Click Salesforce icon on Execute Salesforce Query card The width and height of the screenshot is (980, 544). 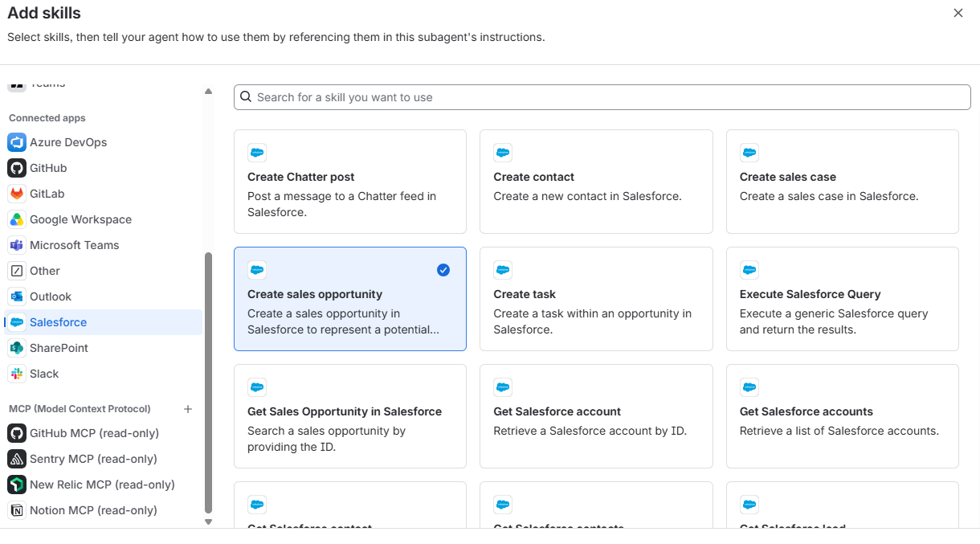tap(749, 270)
